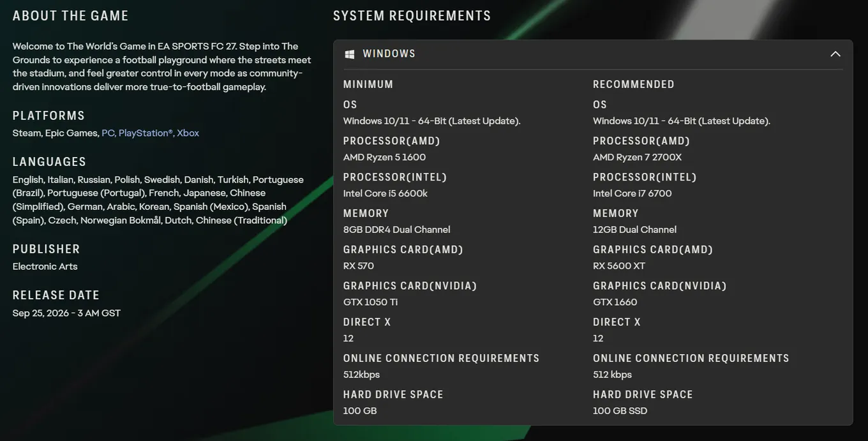The image size is (868, 441).
Task: Click the recommended HARD DRIVE SPACE label
Action: pos(643,395)
